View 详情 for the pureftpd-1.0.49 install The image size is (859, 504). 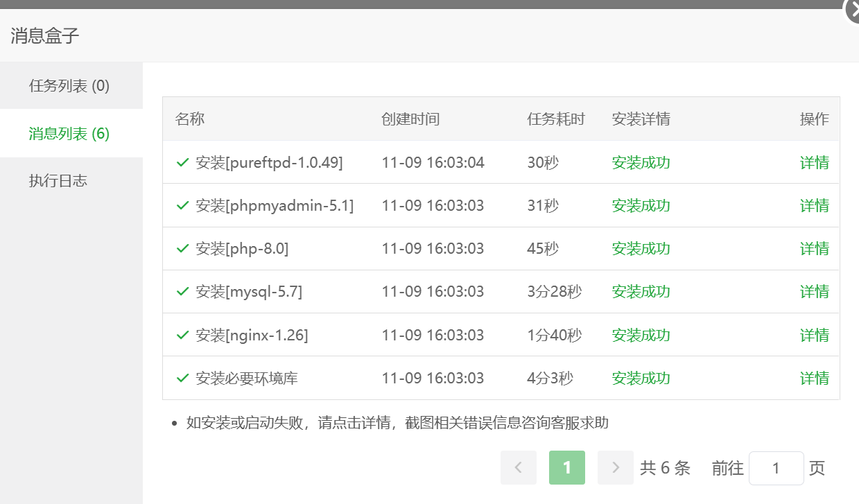(814, 162)
